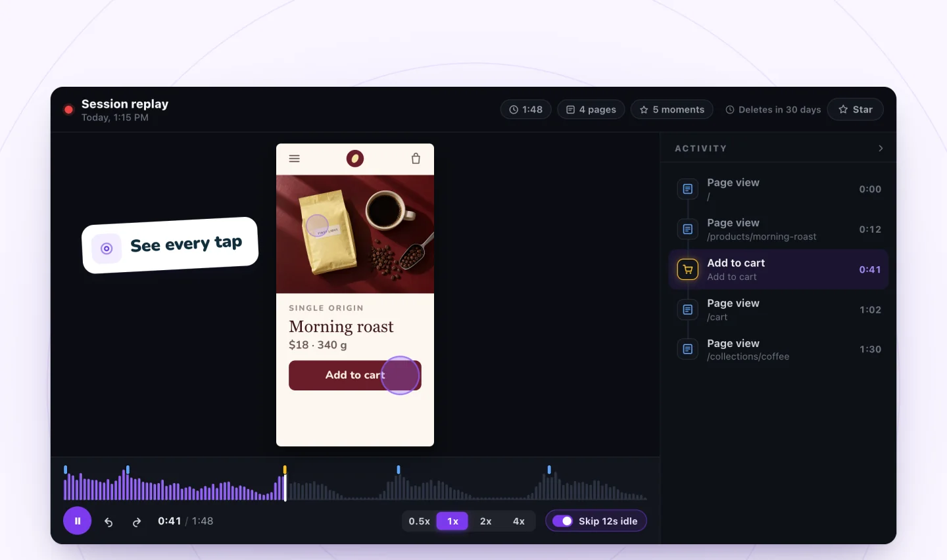
Task: Select the 4x playback speed
Action: (519, 521)
